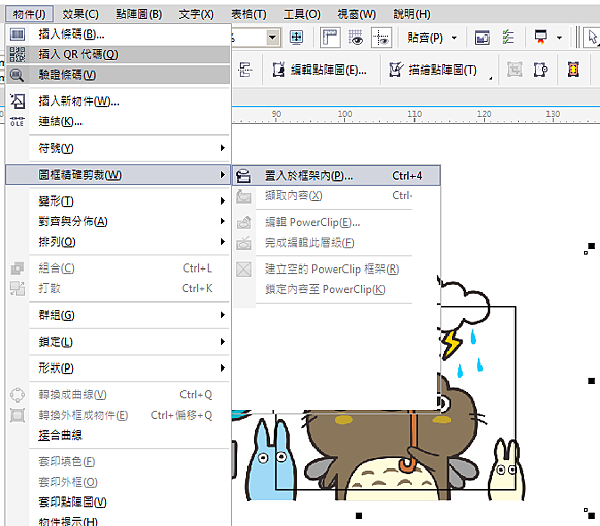Click the Convert Outline to Object icon
The width and height of the screenshot is (600, 526).
tap(17, 415)
